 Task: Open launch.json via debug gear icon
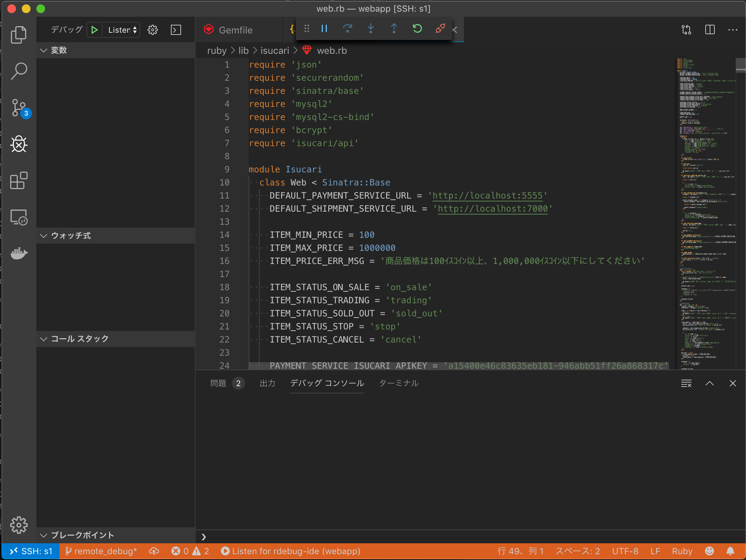point(153,30)
